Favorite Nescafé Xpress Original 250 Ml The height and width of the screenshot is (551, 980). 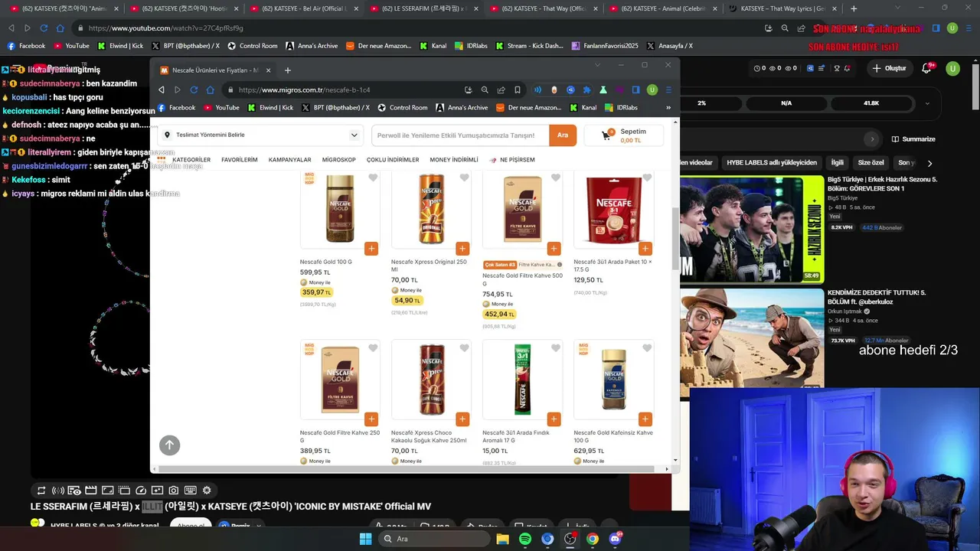[464, 178]
